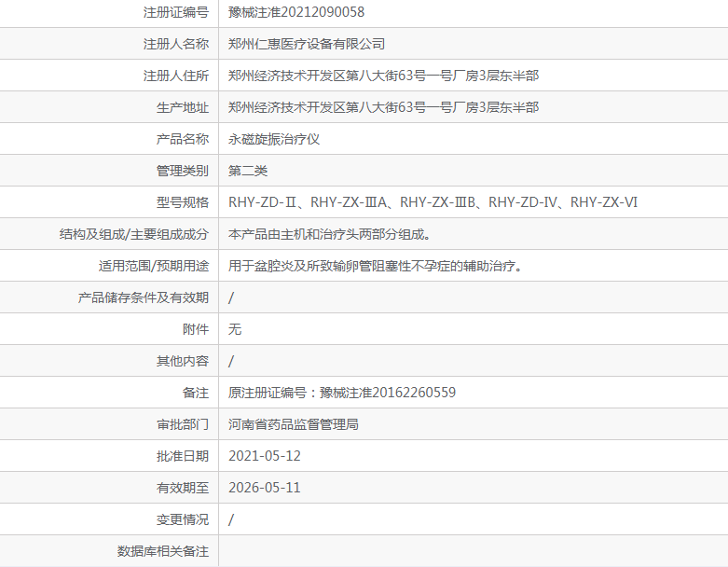This screenshot has height=567, width=728.
Task: Click department 河南省药品监督管理局
Action: click(x=294, y=424)
